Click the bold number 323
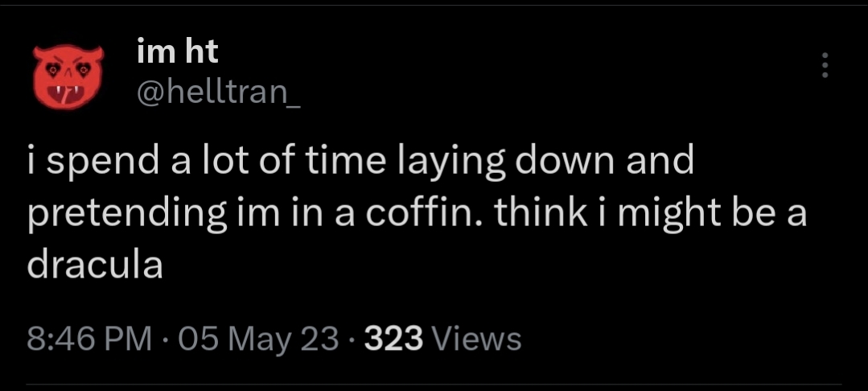 click(394, 339)
